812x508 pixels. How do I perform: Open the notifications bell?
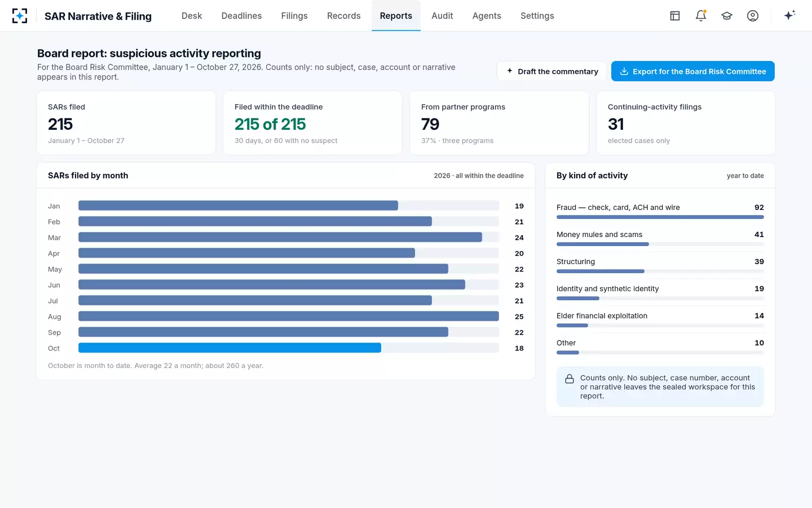(701, 16)
